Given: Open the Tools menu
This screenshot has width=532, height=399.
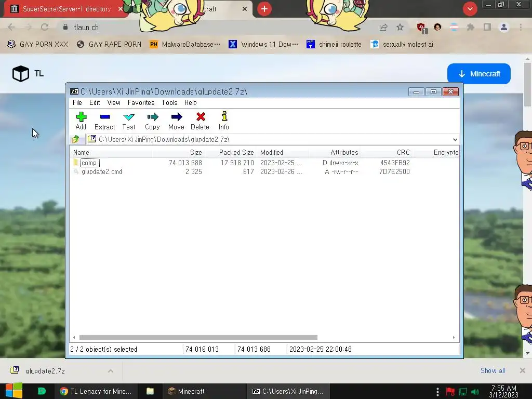Looking at the screenshot, I should tap(170, 102).
